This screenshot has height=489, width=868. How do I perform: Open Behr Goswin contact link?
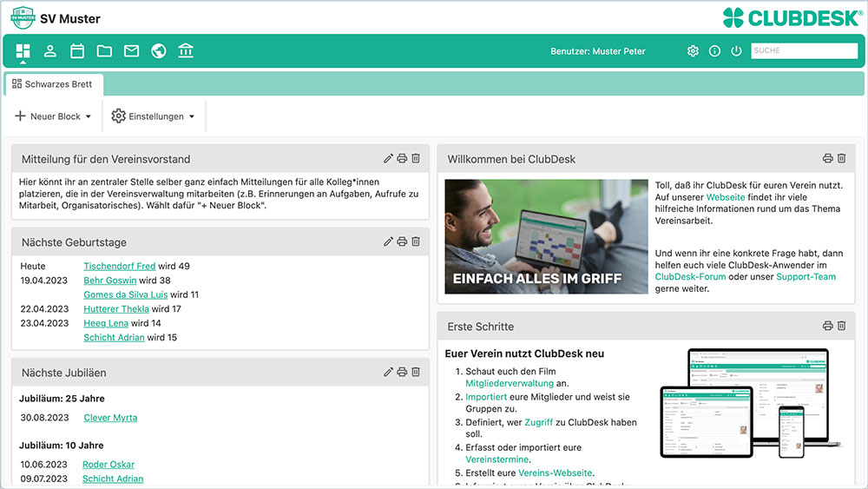click(x=109, y=281)
